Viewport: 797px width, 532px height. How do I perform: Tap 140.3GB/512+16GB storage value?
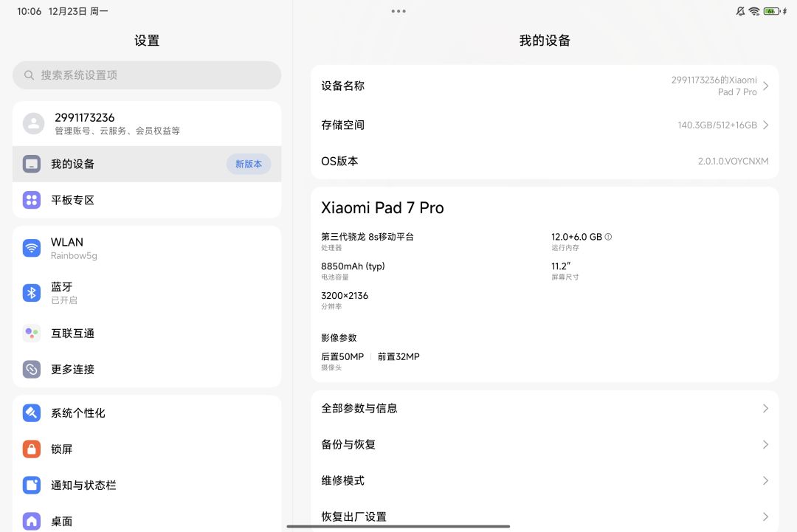click(x=717, y=125)
